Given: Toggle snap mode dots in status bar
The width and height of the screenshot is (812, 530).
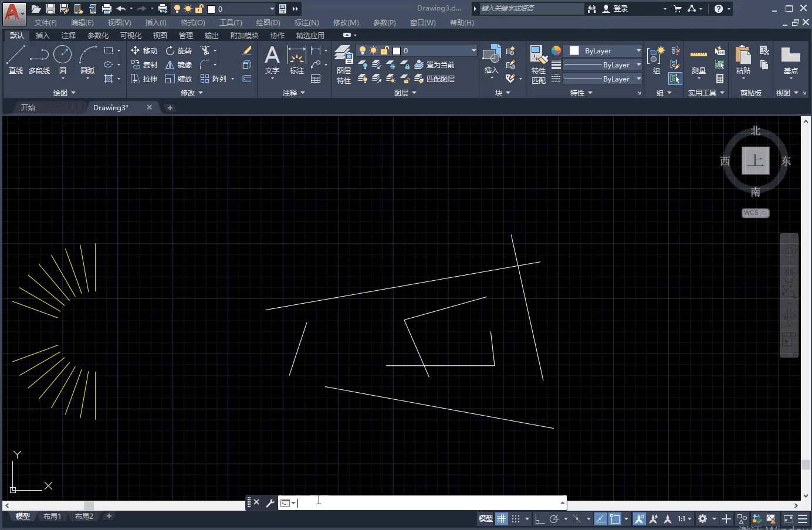Looking at the screenshot, I should [x=516, y=519].
